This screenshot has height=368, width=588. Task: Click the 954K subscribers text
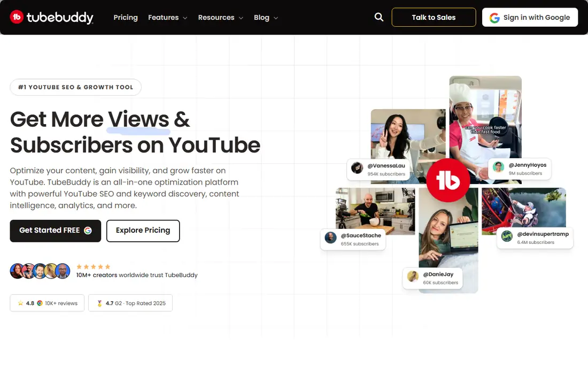point(386,174)
